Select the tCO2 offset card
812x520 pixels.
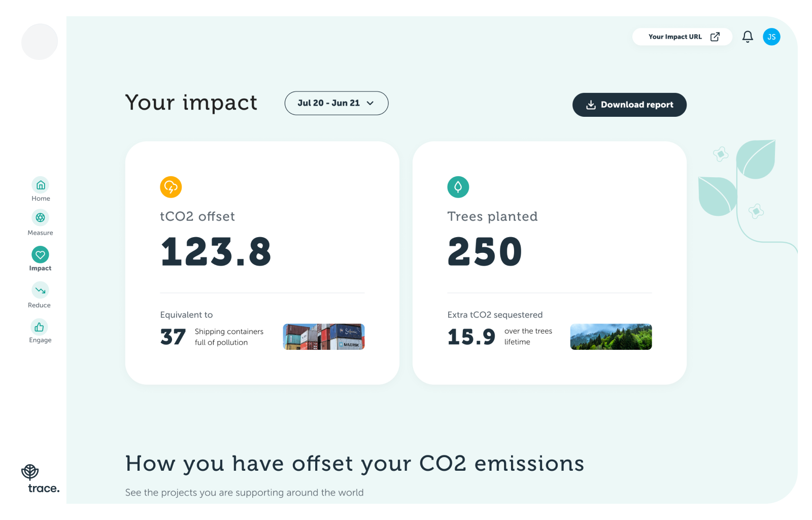tap(262, 262)
